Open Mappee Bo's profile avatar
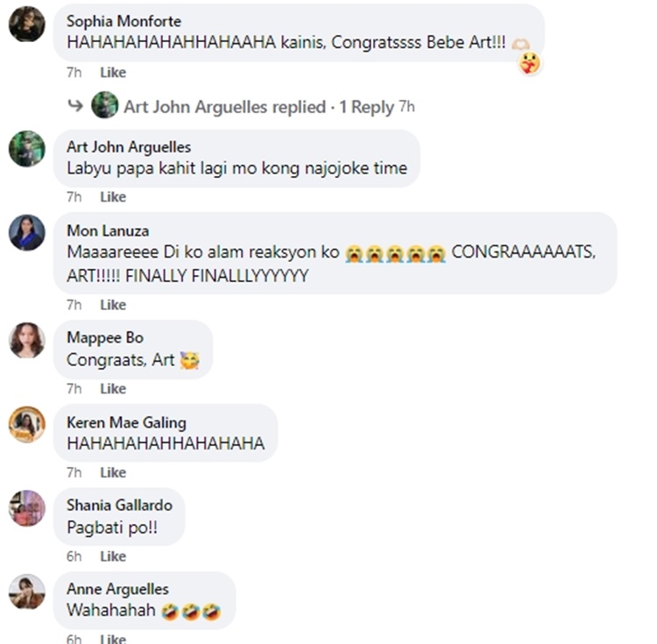Image resolution: width=657 pixels, height=644 pixels. pos(27,340)
